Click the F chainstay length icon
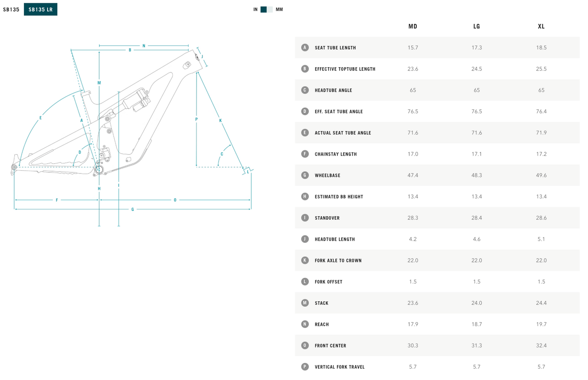This screenshot has height=380, width=588. point(305,154)
